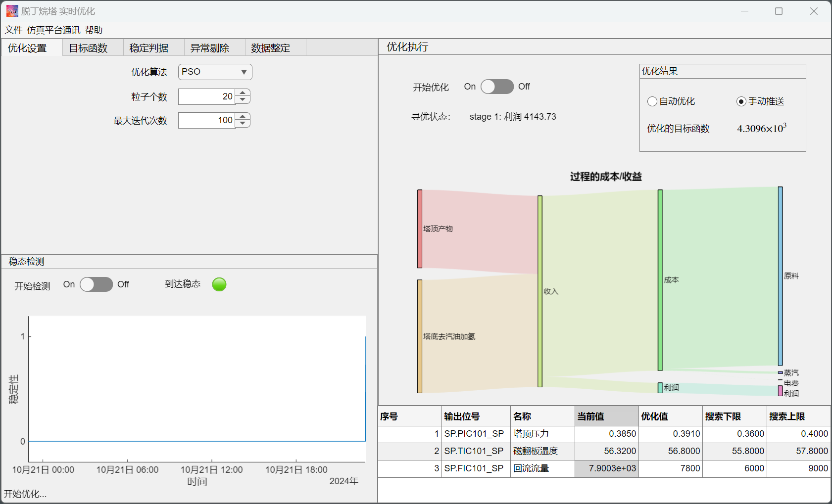Image resolution: width=832 pixels, height=504 pixels.
Task: Switch to the 异常剔除 tab
Action: tap(210, 48)
